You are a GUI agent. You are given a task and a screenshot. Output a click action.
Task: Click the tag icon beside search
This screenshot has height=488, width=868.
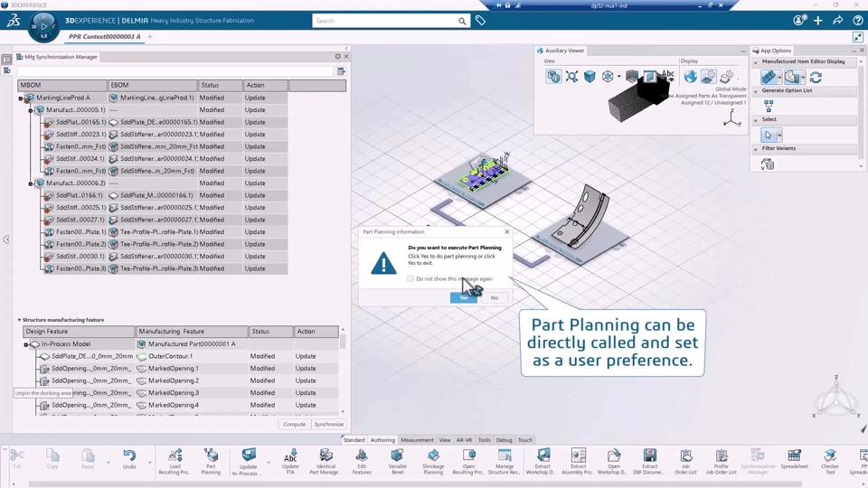click(480, 21)
